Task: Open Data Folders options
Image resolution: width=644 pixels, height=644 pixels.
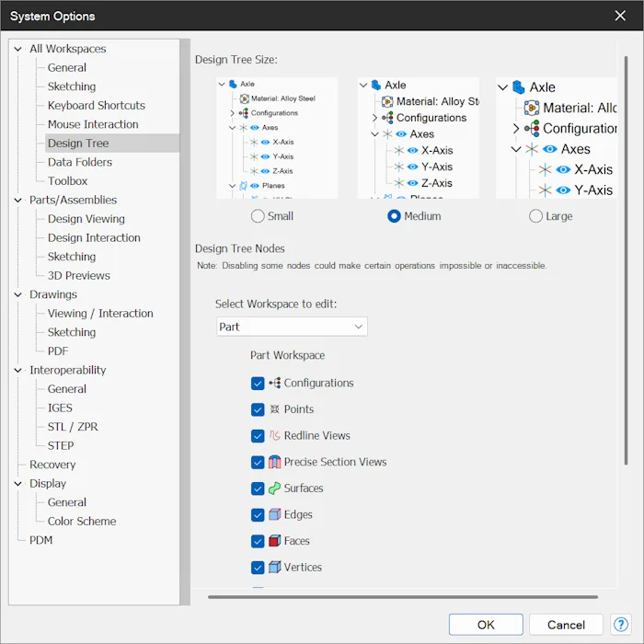Action: tap(80, 162)
